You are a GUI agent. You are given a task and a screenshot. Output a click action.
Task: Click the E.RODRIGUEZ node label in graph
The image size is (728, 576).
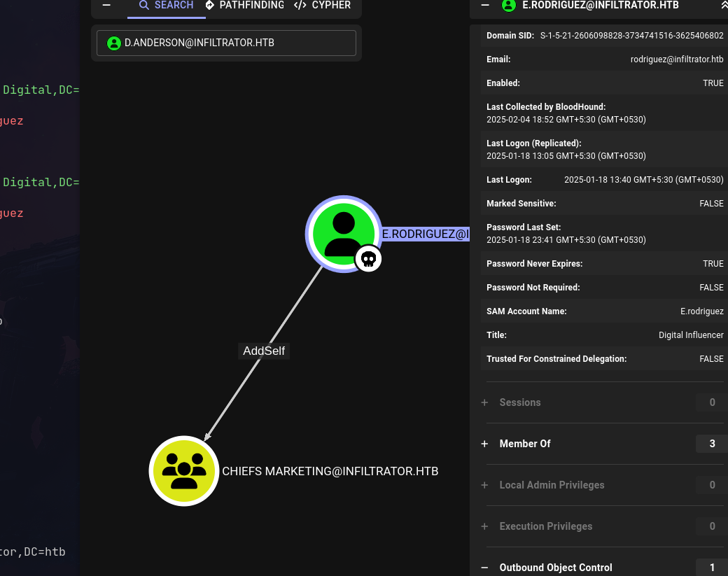click(x=425, y=234)
